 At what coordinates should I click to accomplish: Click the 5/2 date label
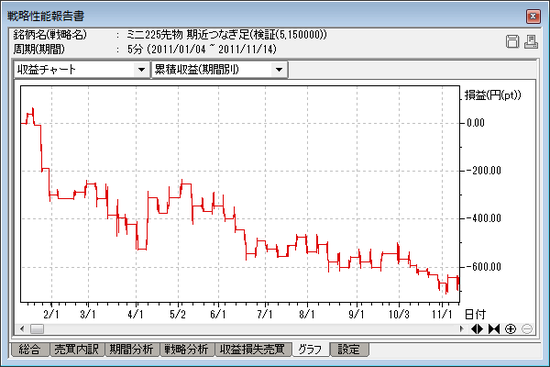coord(177,314)
